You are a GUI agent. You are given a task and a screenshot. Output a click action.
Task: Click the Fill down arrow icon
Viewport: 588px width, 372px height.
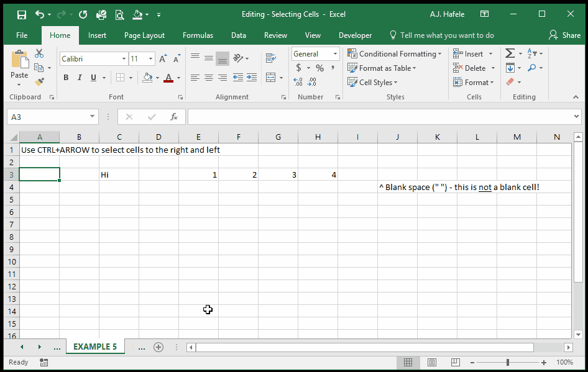click(x=510, y=68)
